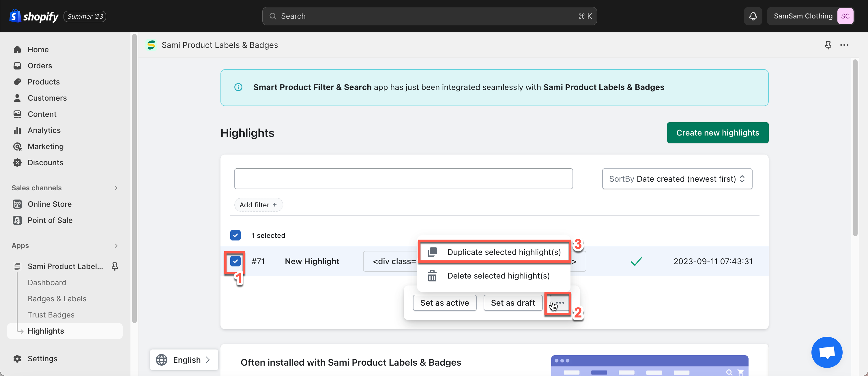Screen dimensions: 868x376
Task: Click the Sami app logo in header
Action: pos(151,45)
